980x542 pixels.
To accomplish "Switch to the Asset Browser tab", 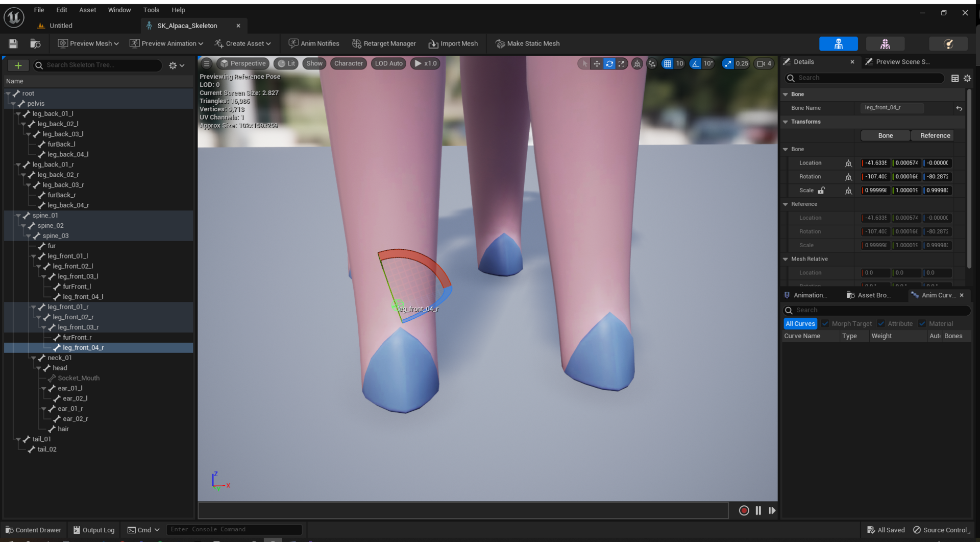I will click(870, 295).
